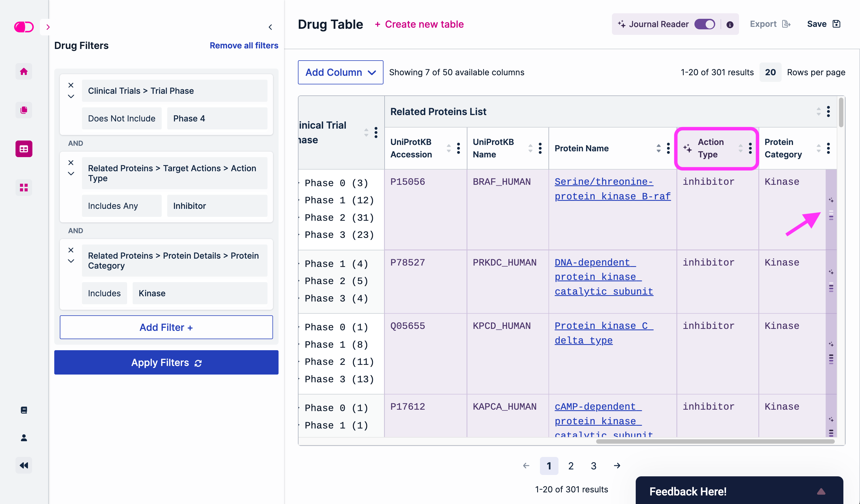Click the documentation book icon in sidebar

[x=24, y=410]
